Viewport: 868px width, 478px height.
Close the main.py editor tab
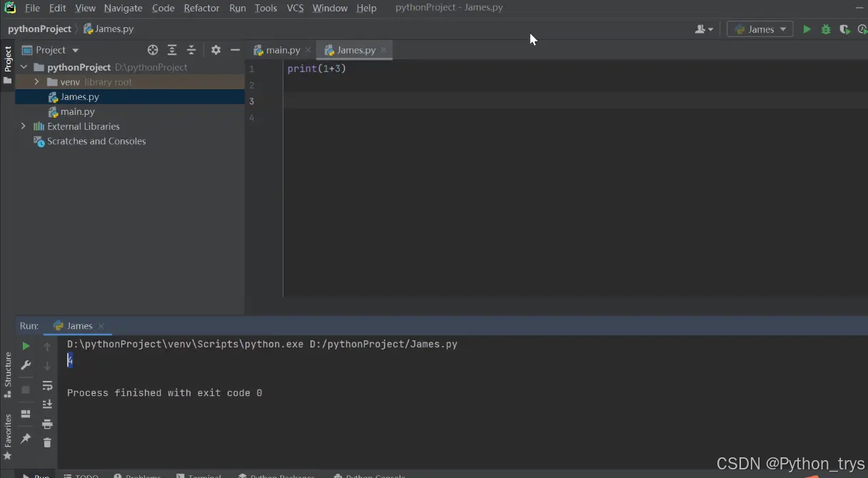pos(308,50)
